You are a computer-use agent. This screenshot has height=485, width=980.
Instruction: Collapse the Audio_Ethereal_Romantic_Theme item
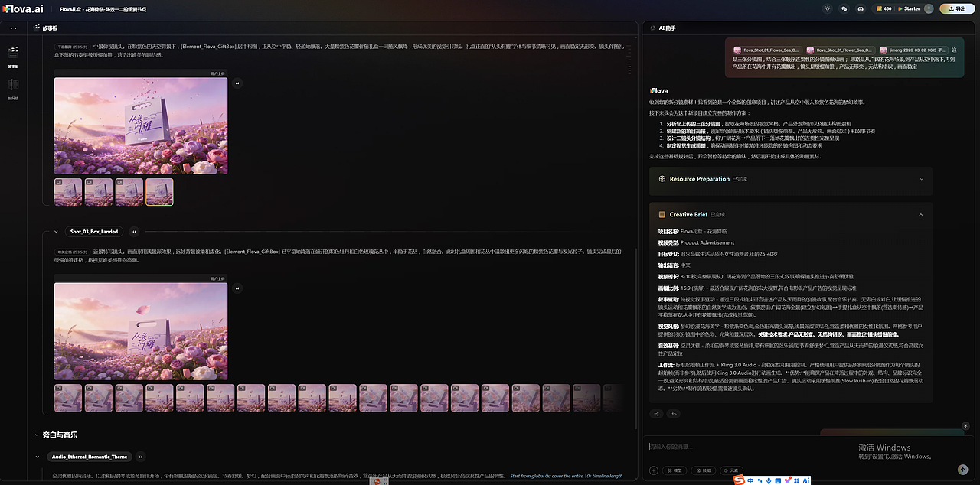point(36,457)
